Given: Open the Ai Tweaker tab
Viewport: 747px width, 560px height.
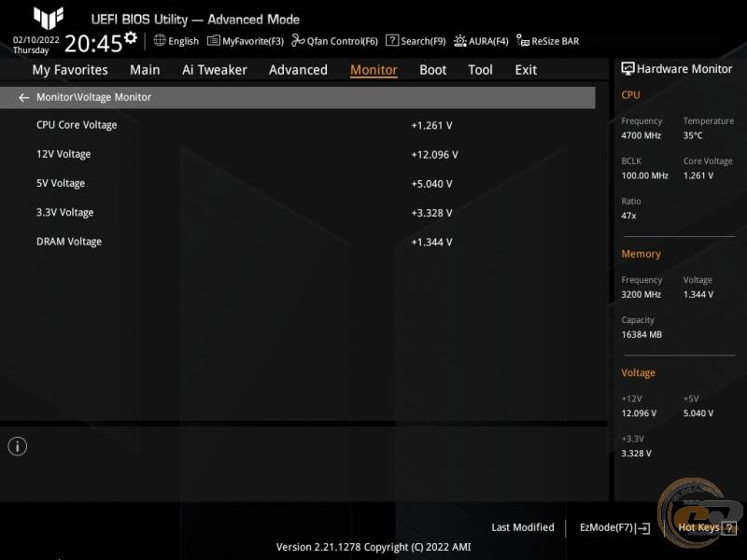Looking at the screenshot, I should (215, 70).
